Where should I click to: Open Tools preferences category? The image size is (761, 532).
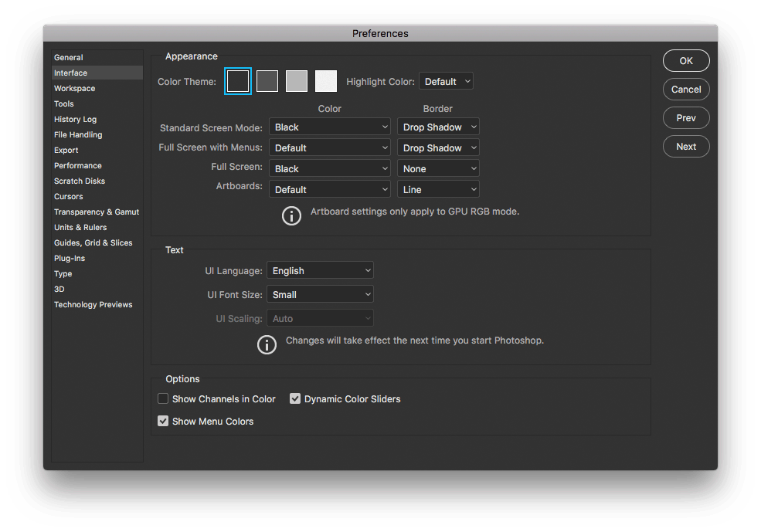(x=97, y=103)
